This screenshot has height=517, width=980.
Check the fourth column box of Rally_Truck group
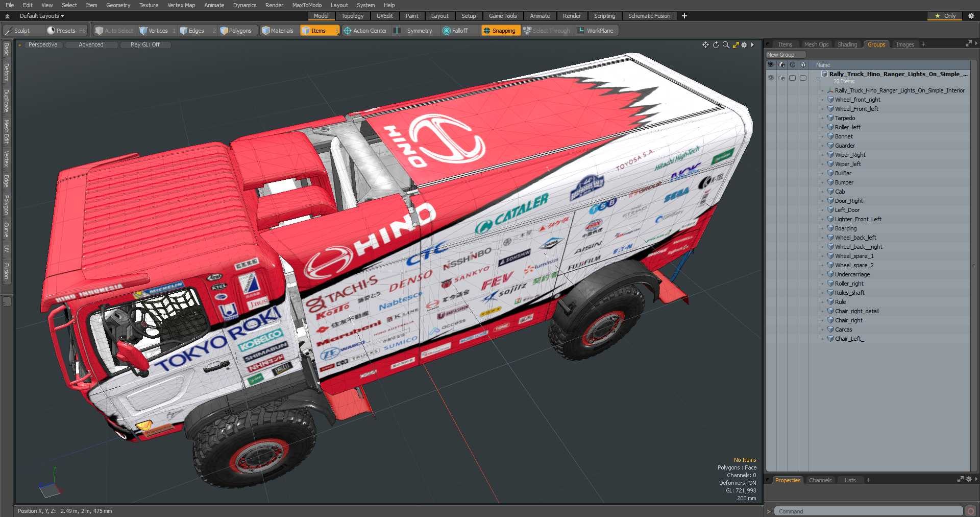coord(803,78)
